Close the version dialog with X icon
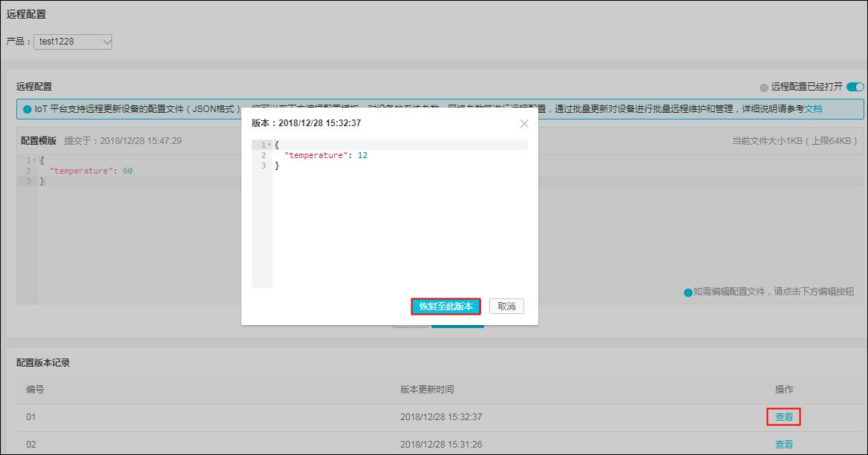Screen dimensions: 868x455 point(524,123)
